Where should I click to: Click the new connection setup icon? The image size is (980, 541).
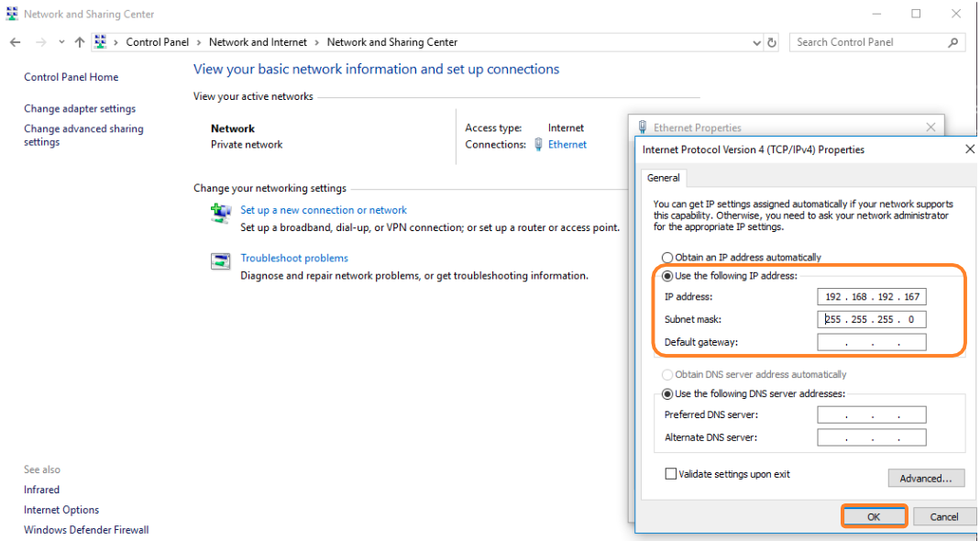click(x=221, y=214)
